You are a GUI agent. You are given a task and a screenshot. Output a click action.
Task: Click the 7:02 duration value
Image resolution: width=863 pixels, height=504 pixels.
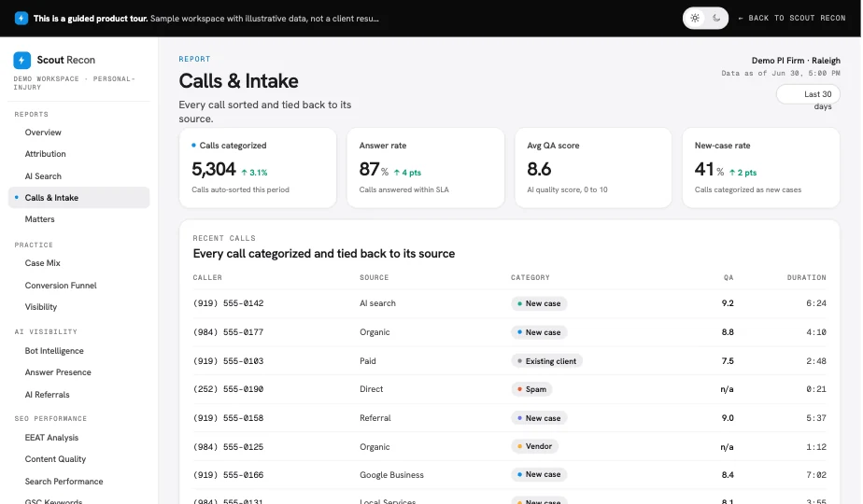[x=816, y=475]
